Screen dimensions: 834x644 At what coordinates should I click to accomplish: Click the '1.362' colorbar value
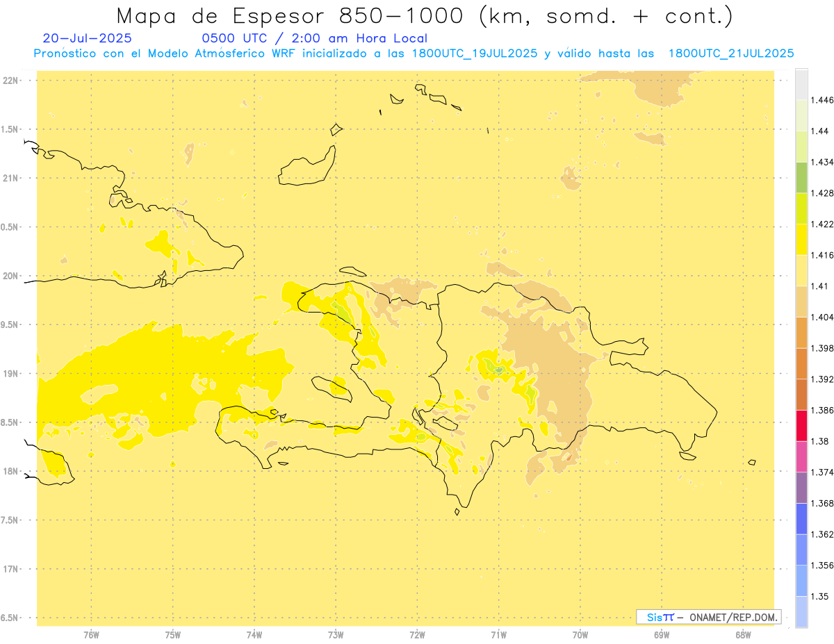(x=821, y=534)
